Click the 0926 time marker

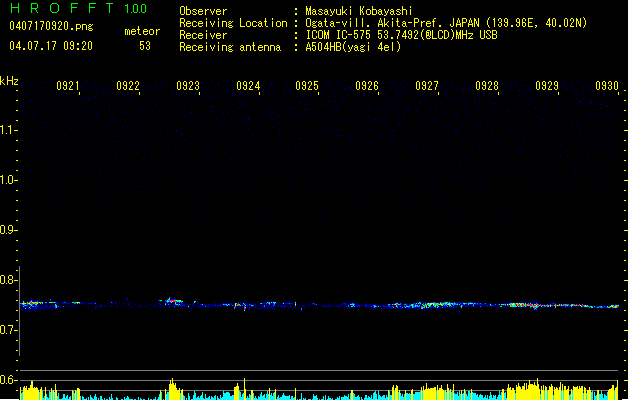[367, 86]
